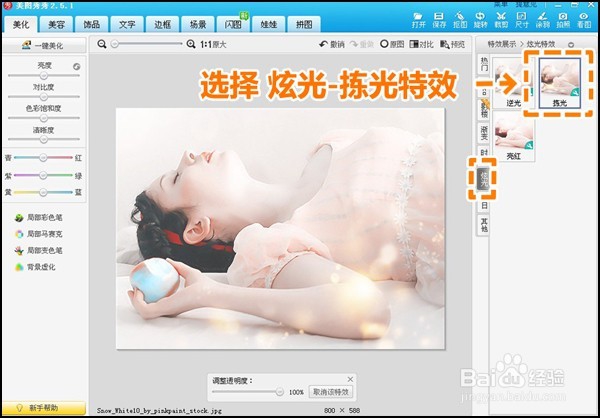600x418 pixels.
Task: Switch to the 美容 tab
Action: pos(56,24)
